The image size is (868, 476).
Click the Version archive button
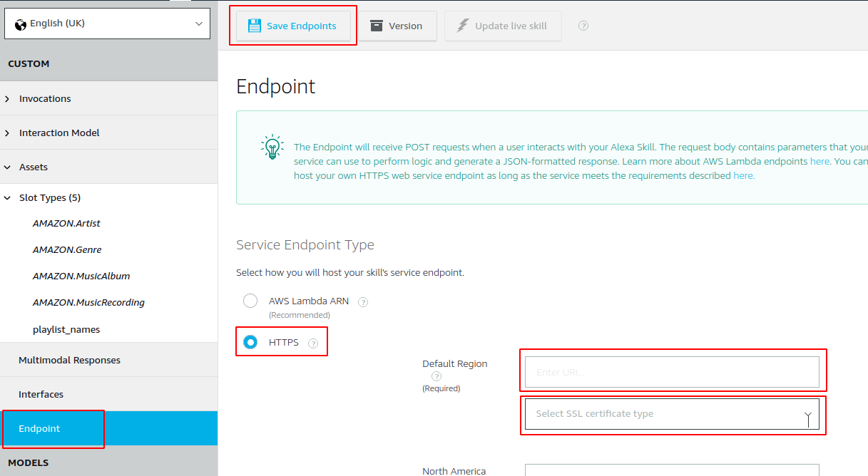pyautogui.click(x=397, y=26)
